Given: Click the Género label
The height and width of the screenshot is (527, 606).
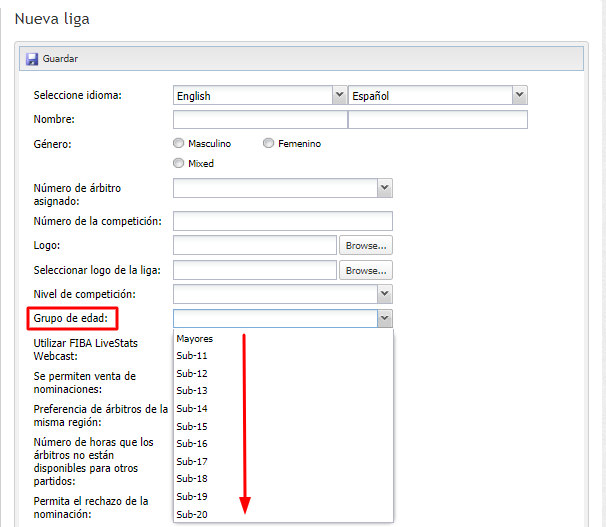Looking at the screenshot, I should (x=52, y=144).
